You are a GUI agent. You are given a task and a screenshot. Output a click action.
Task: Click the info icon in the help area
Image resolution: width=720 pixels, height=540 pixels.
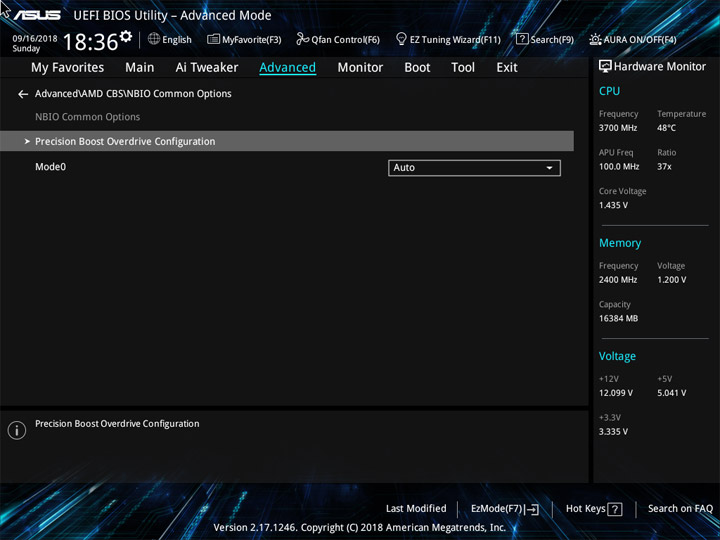[x=17, y=430]
